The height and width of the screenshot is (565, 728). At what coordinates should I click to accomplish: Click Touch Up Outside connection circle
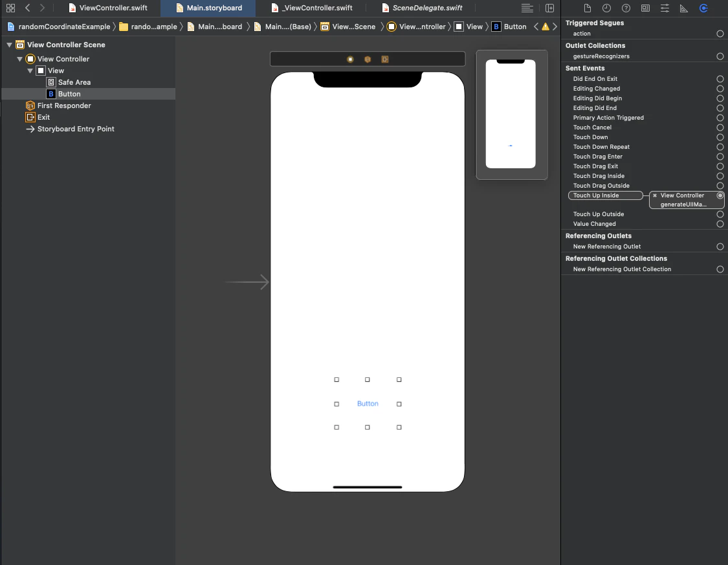point(720,214)
